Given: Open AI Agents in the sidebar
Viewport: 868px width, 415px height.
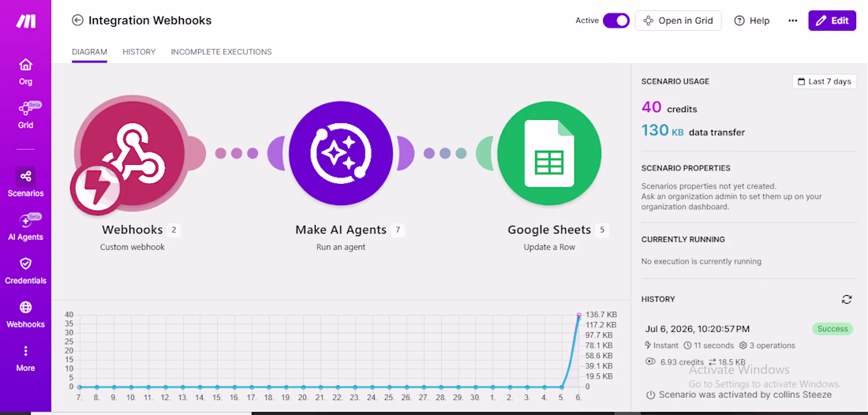Looking at the screenshot, I should 25,227.
